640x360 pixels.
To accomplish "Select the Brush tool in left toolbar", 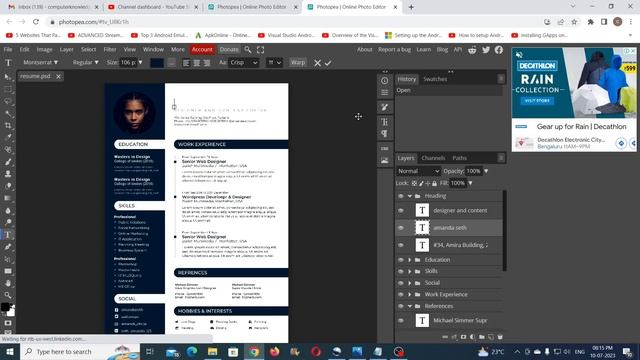I will [8, 162].
